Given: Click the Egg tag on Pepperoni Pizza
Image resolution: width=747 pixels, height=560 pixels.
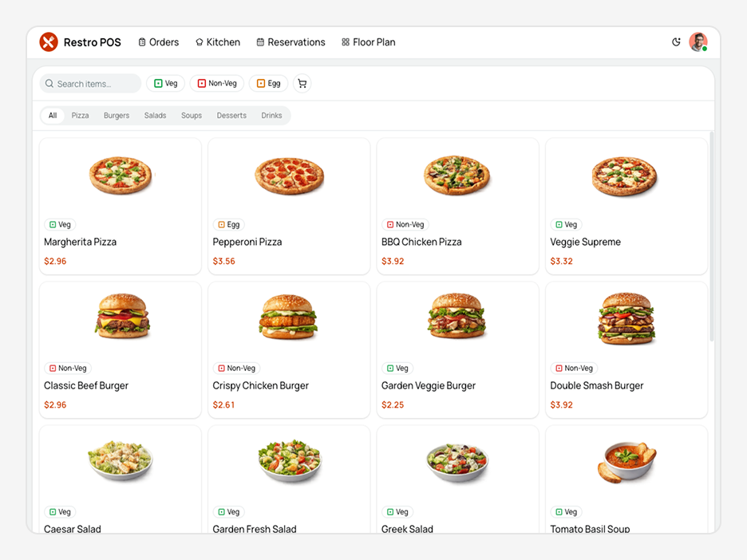Looking at the screenshot, I should (229, 224).
